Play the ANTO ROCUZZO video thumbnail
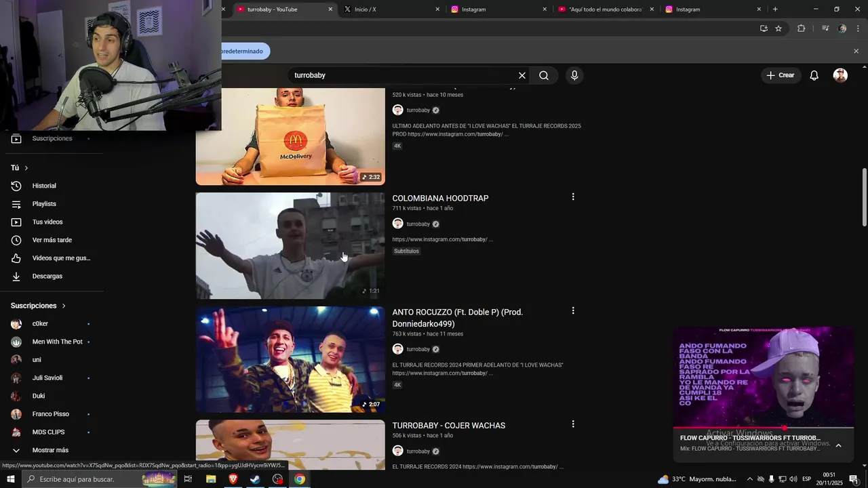The height and width of the screenshot is (488, 868). [290, 359]
